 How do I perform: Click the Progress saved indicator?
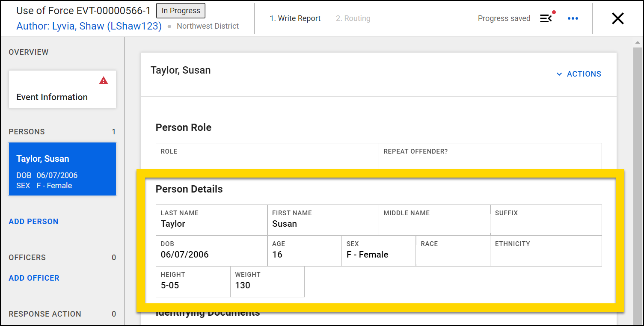coord(504,18)
